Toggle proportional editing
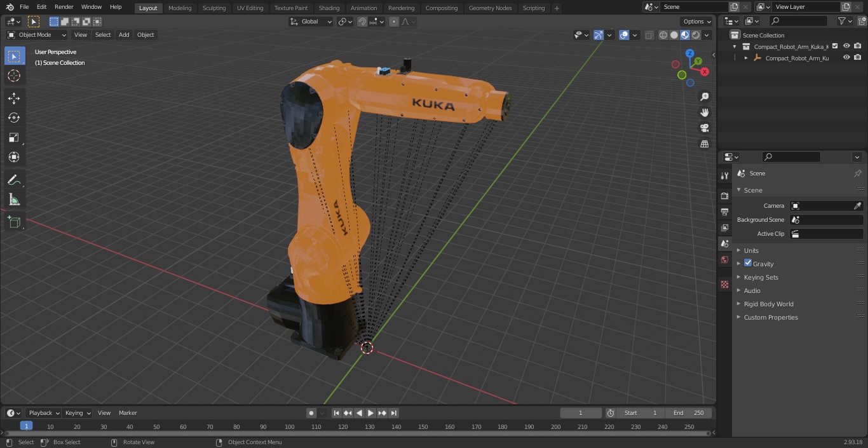 click(x=394, y=22)
